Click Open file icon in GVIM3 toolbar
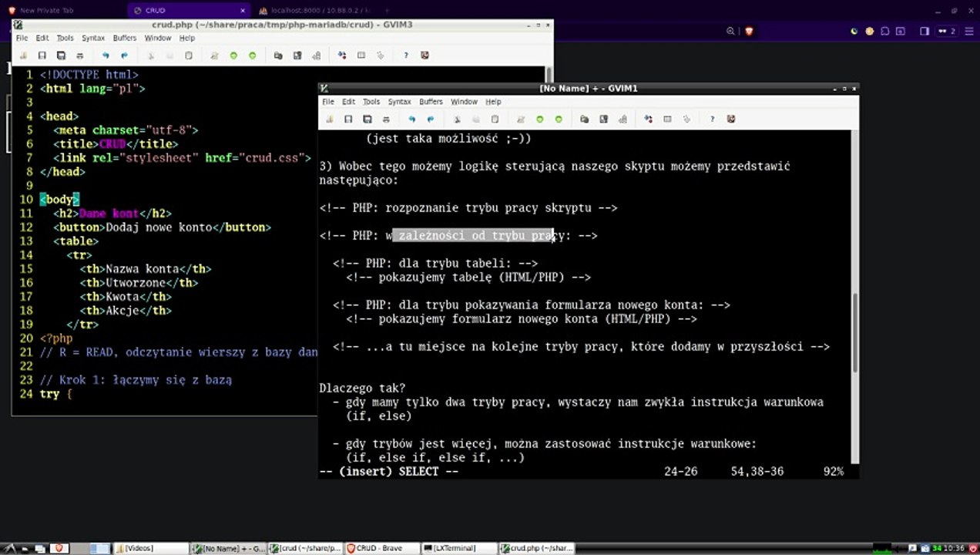The height and width of the screenshot is (555, 980). [23, 55]
